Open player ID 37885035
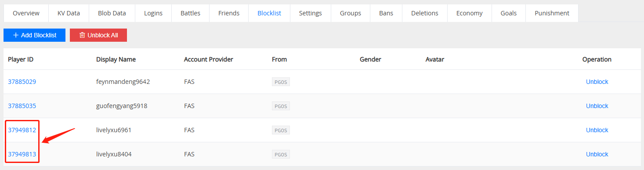This screenshot has width=644, height=170. point(22,106)
